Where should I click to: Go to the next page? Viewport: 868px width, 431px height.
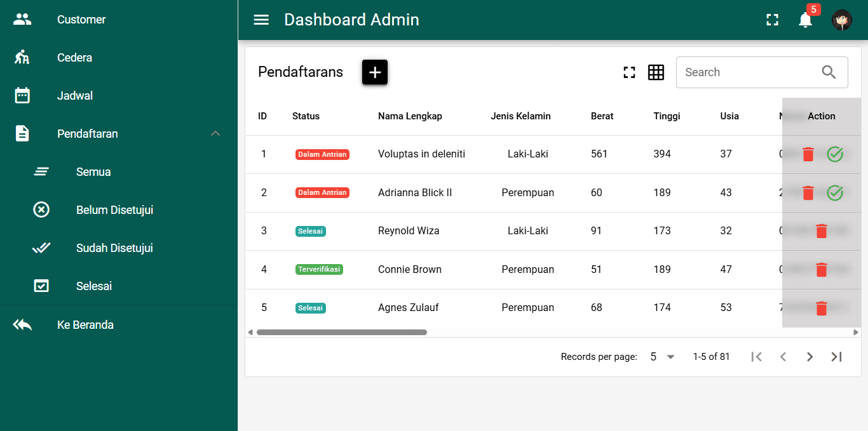tap(810, 357)
